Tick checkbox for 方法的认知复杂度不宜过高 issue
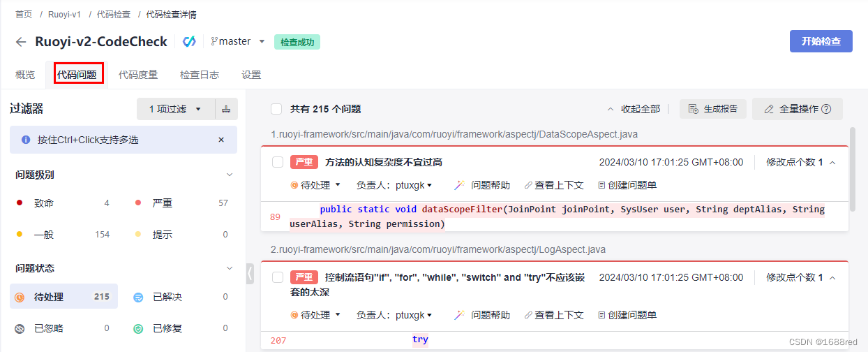Screen dimensions: 868x352 (x=278, y=162)
